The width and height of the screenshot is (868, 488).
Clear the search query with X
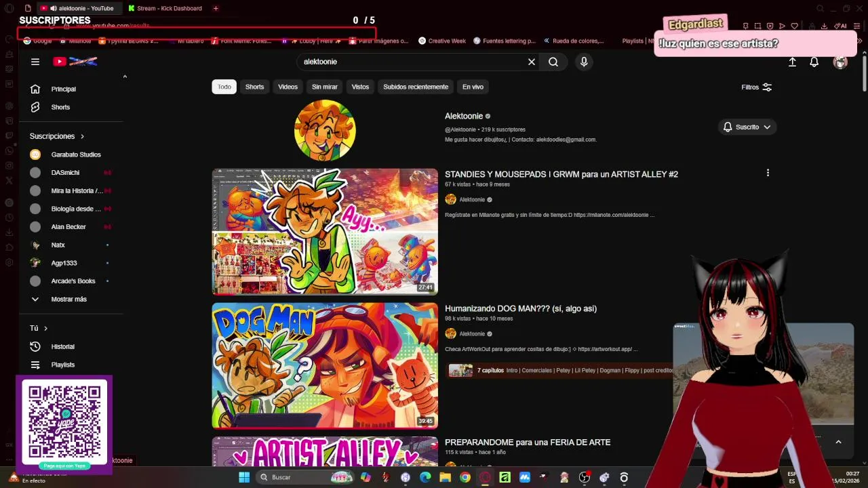click(x=532, y=62)
